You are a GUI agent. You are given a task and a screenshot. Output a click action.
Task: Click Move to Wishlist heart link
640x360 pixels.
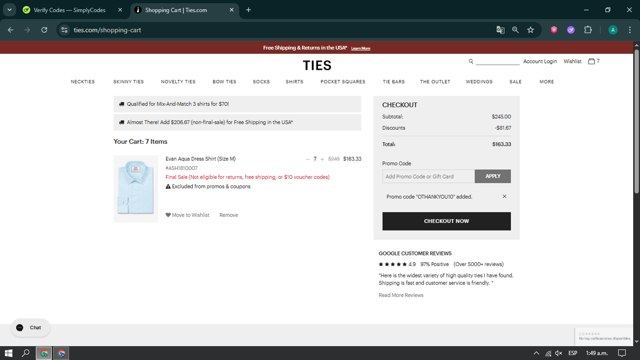187,215
